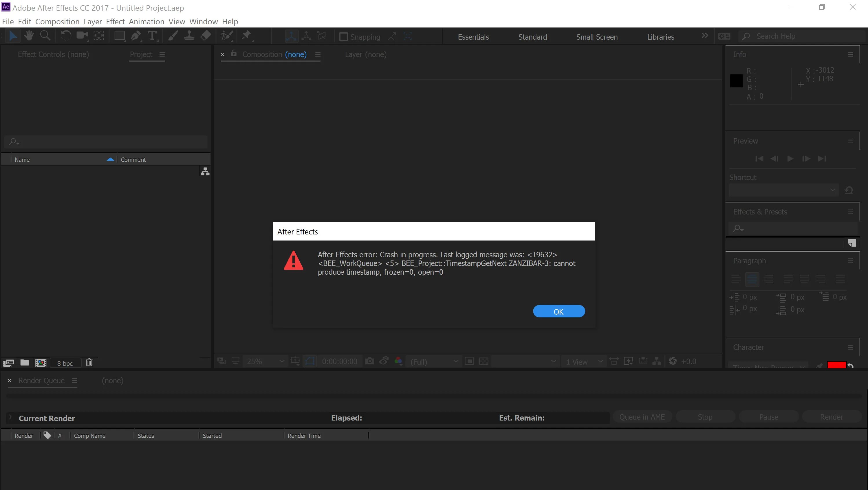
Task: Click the Pause render button
Action: 769,417
